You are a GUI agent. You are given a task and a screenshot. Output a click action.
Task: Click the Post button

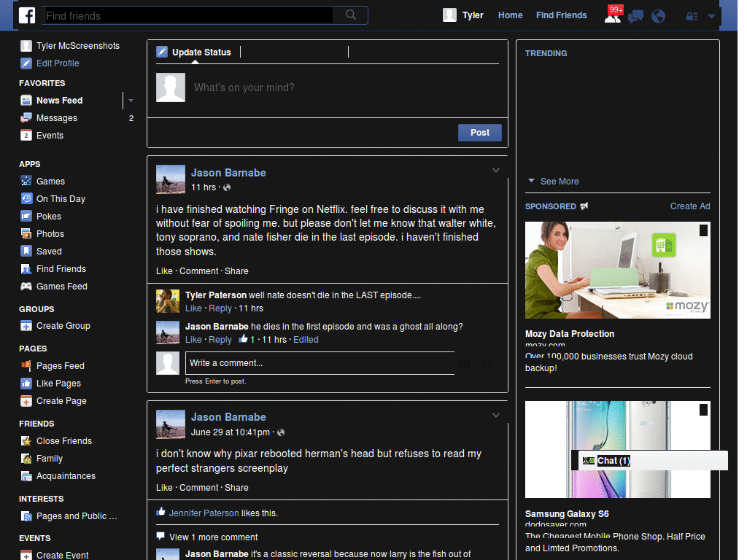point(480,133)
